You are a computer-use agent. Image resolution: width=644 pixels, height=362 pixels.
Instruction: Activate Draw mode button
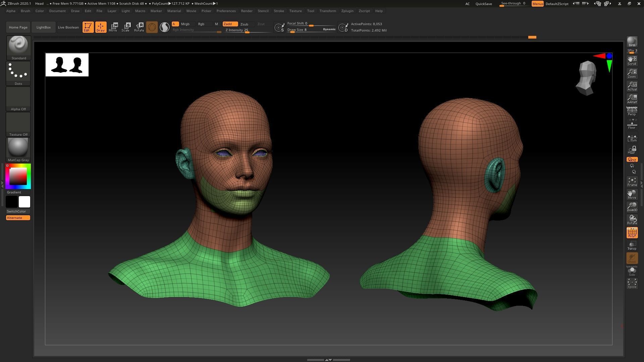(x=101, y=27)
